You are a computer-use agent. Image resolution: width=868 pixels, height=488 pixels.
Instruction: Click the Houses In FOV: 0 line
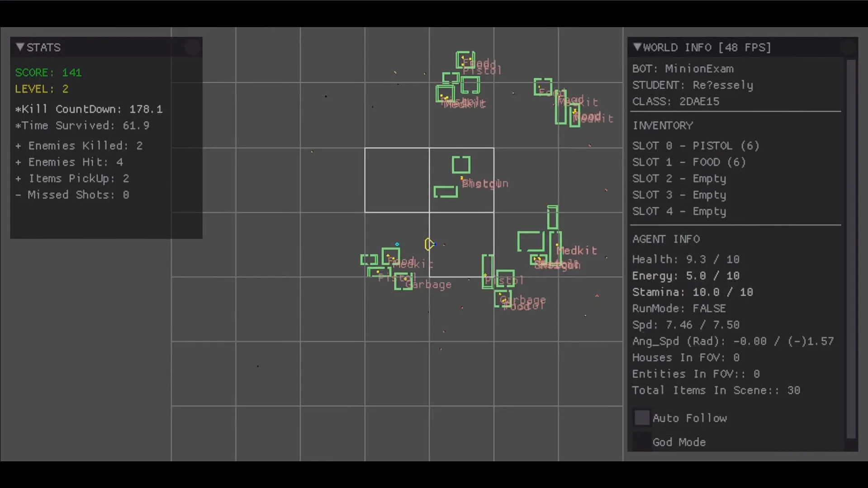click(x=686, y=357)
